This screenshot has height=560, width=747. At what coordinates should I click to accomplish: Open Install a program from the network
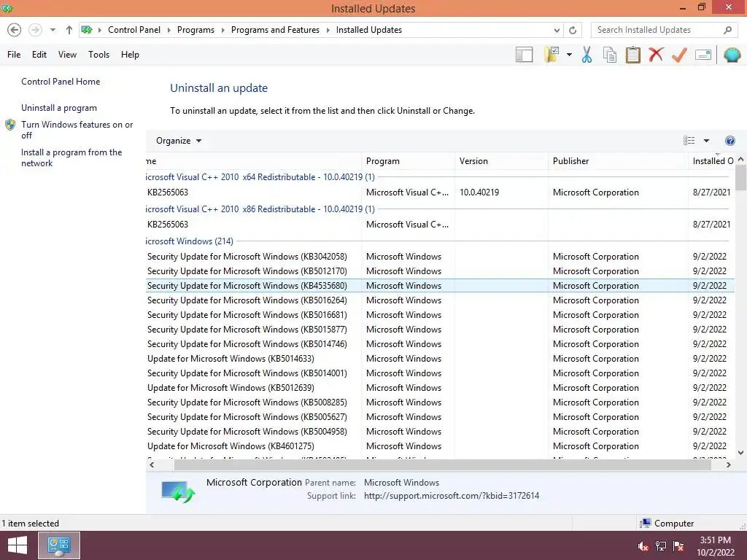tap(71, 157)
